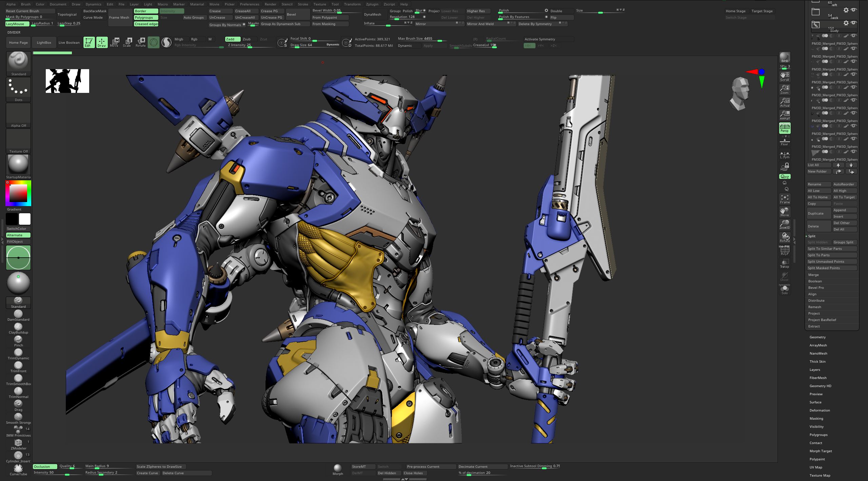Switch to the Move transform tool

pos(114,42)
